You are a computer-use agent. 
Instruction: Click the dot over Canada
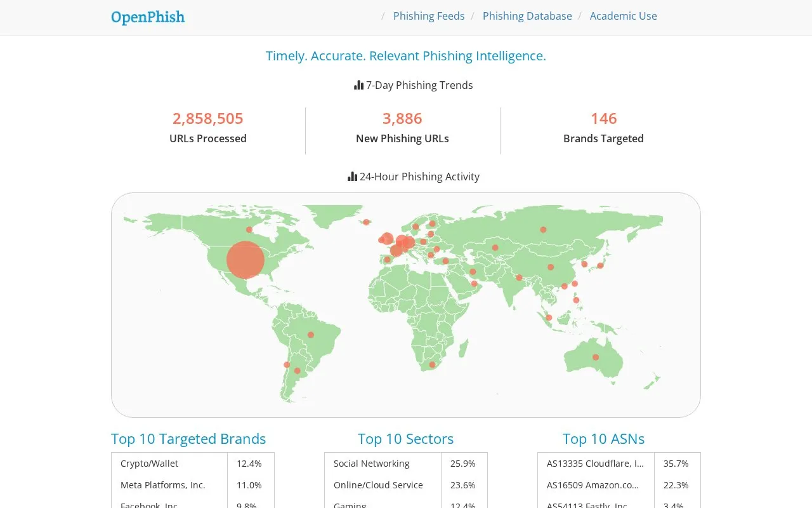[x=249, y=230]
